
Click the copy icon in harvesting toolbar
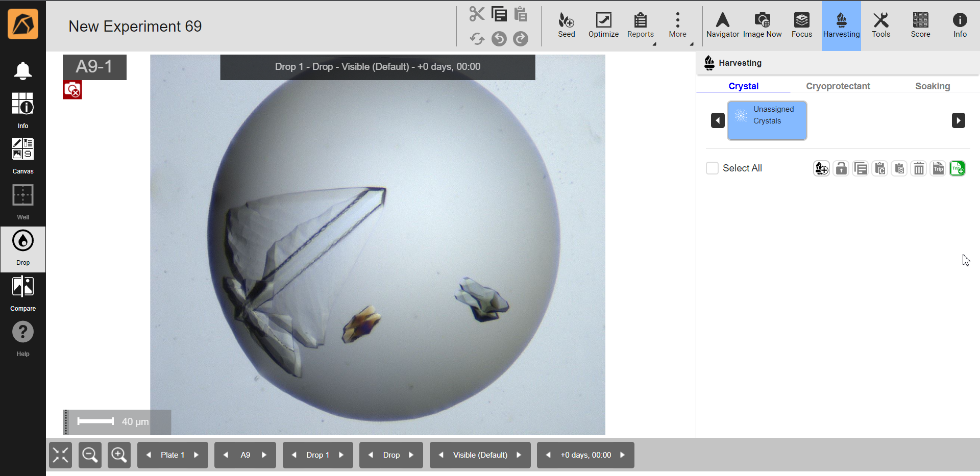[860, 168]
